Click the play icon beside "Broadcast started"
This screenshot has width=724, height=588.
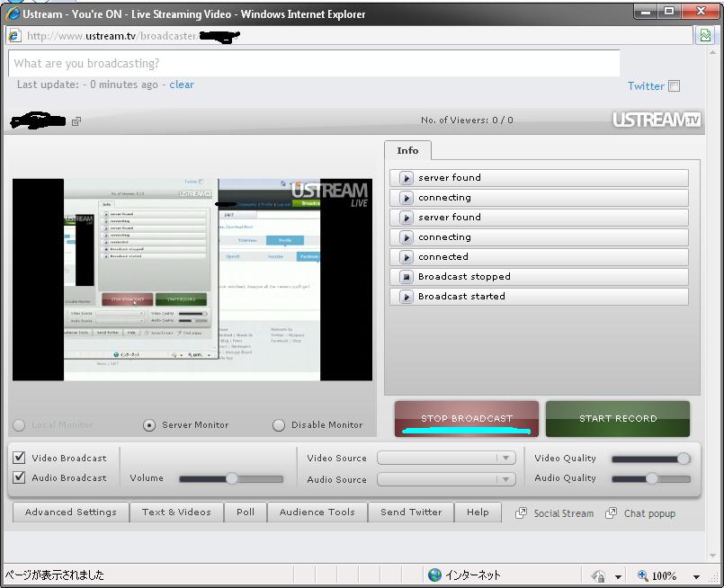pyautogui.click(x=406, y=297)
